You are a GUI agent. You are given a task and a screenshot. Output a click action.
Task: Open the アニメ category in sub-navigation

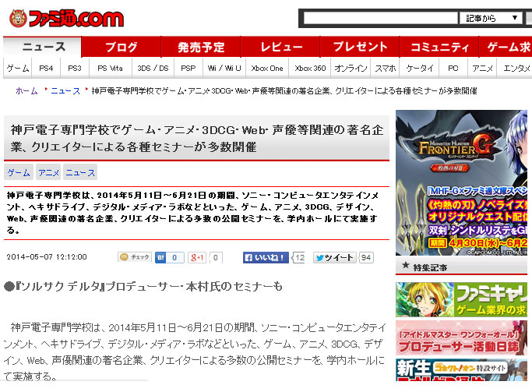click(482, 69)
